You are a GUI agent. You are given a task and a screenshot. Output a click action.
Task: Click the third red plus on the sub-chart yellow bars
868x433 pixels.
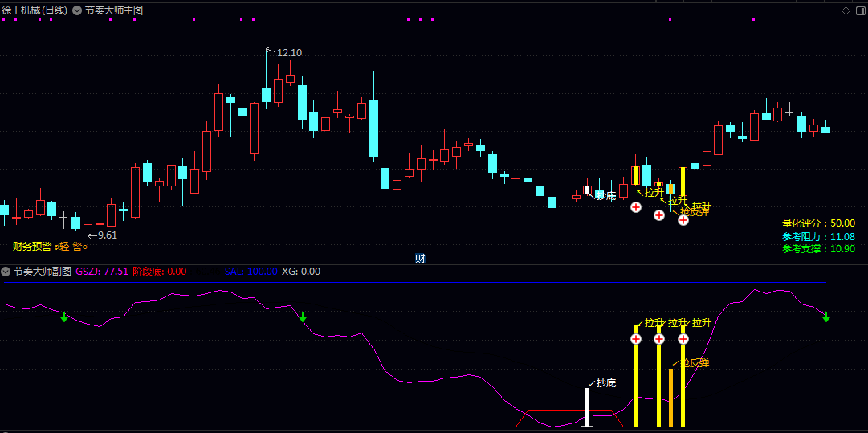[x=683, y=339]
